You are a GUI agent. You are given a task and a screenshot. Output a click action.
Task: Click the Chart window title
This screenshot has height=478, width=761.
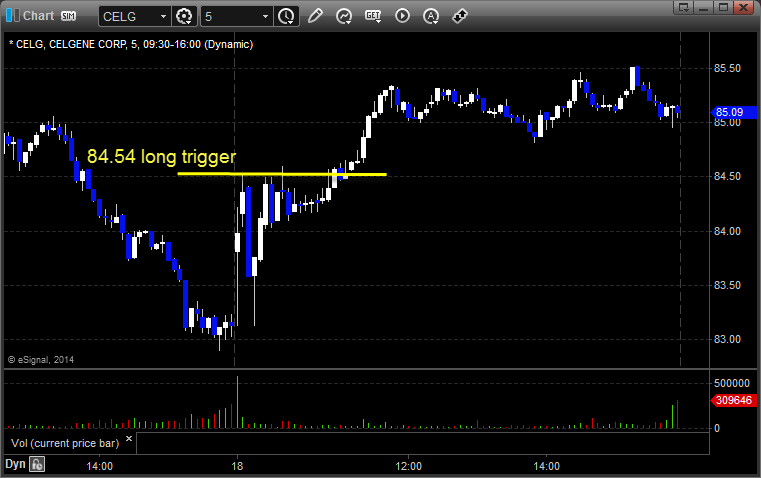pos(38,16)
